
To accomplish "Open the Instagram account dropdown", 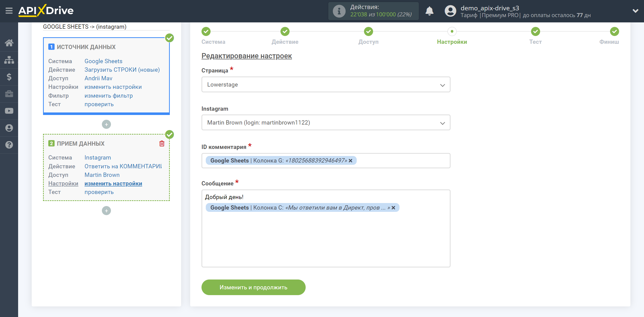I will tap(326, 123).
